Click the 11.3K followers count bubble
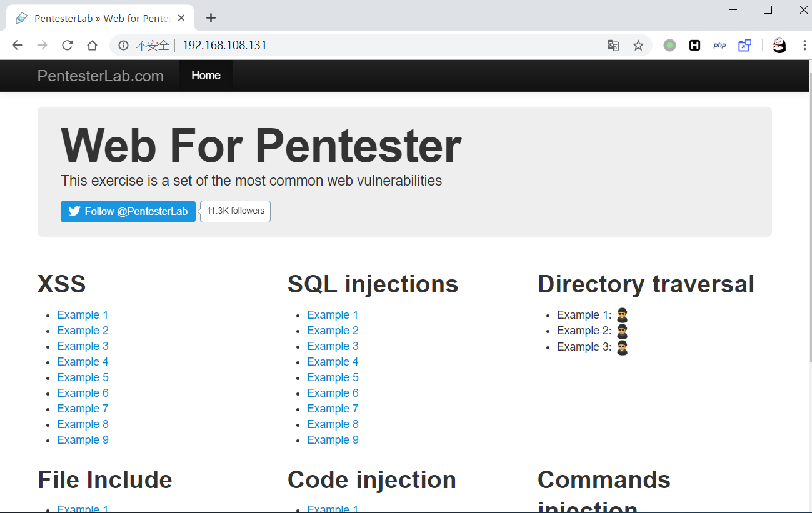 tap(236, 211)
